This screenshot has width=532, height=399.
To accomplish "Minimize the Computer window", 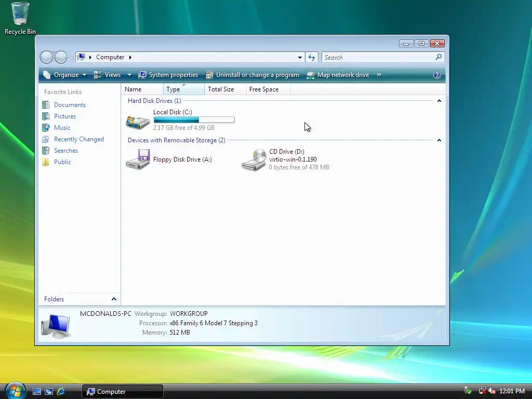I will (406, 44).
